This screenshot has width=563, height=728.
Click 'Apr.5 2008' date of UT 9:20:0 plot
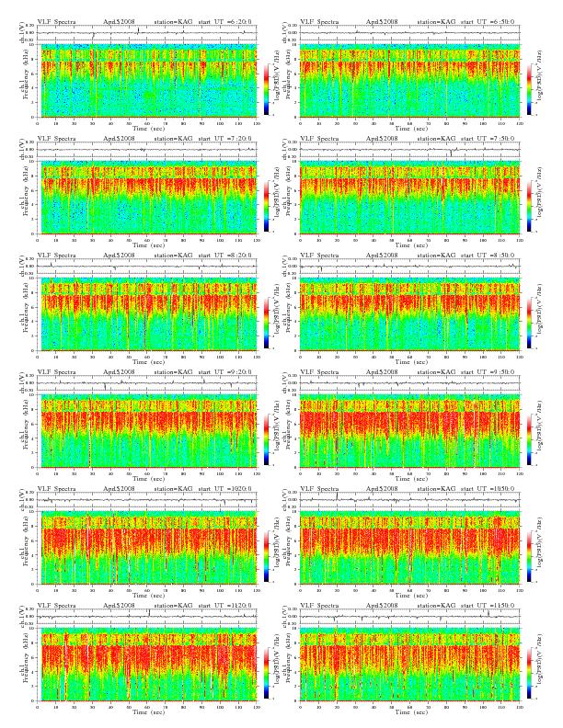pyautogui.click(x=119, y=372)
